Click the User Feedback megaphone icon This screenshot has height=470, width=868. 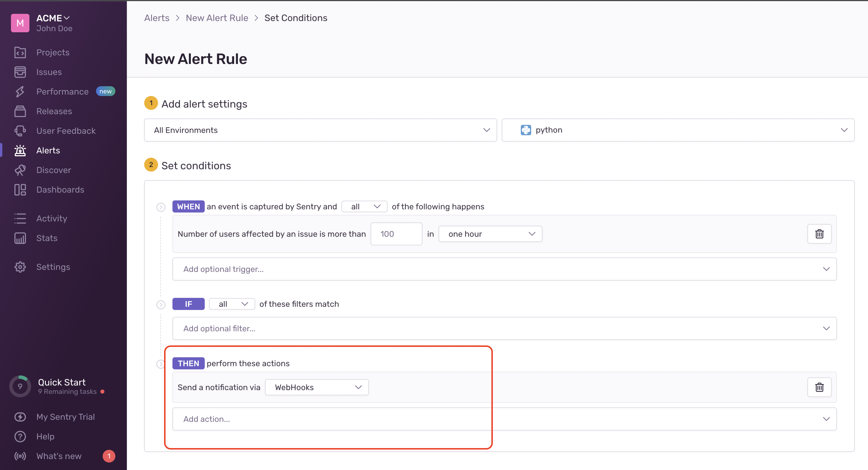click(20, 131)
